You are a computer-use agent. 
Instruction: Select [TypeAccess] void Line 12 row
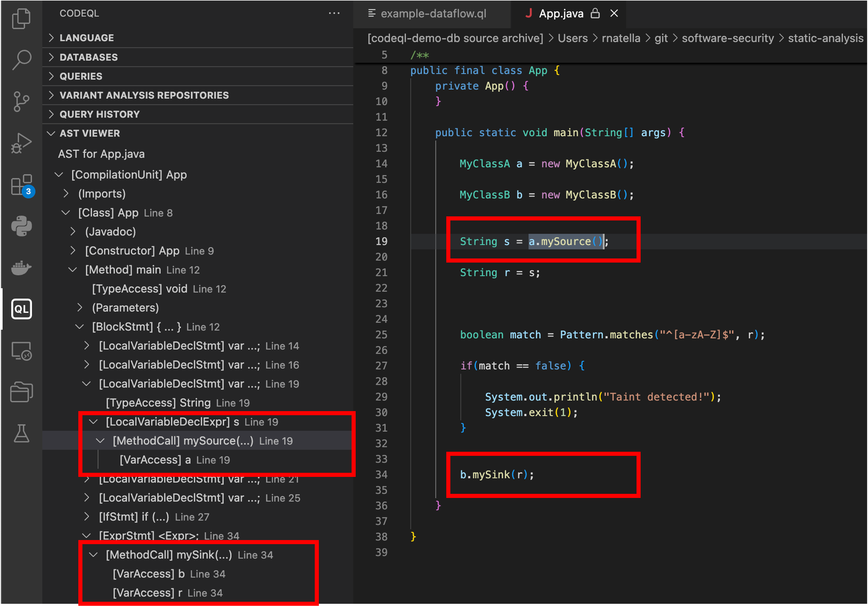point(198,289)
